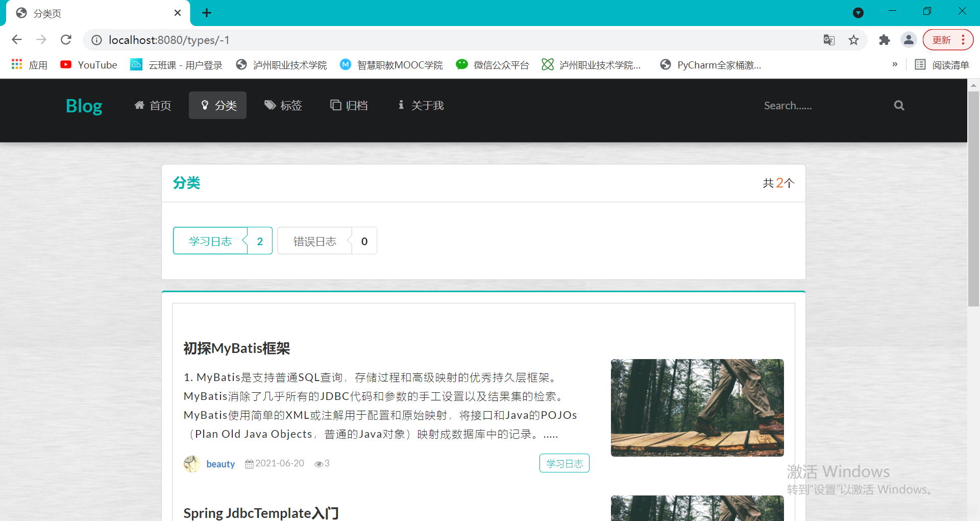Expand the hidden bookmarks chevron
The image size is (980, 521).
(x=895, y=64)
